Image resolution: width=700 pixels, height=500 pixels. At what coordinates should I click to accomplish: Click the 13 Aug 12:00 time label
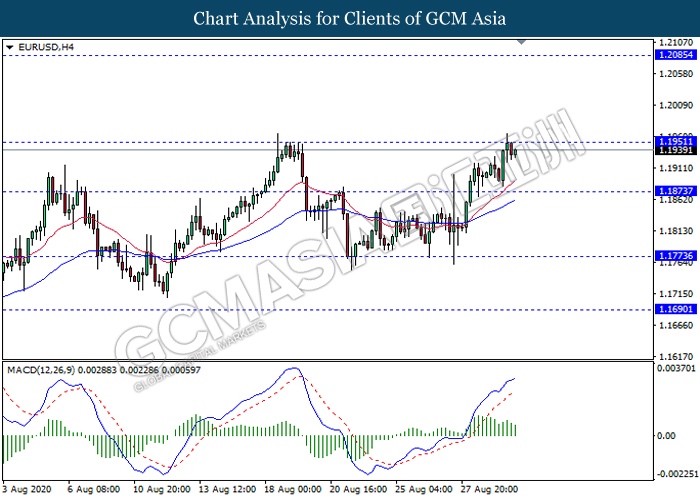tap(227, 490)
